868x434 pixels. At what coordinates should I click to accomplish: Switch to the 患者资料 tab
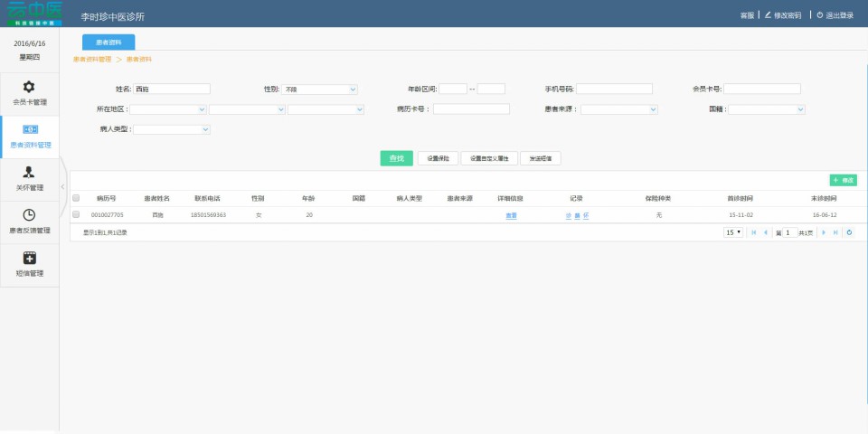108,42
